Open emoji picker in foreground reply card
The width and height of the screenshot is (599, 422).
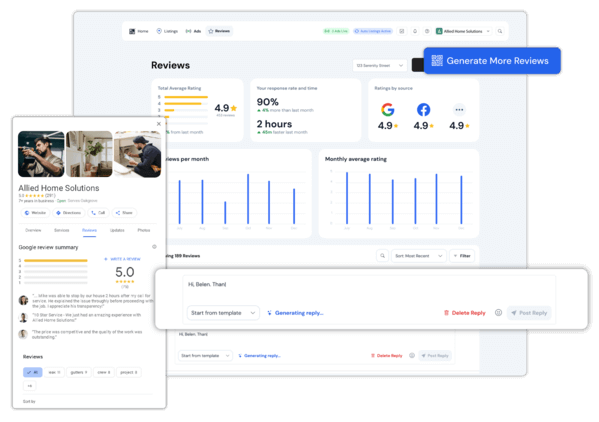click(498, 312)
